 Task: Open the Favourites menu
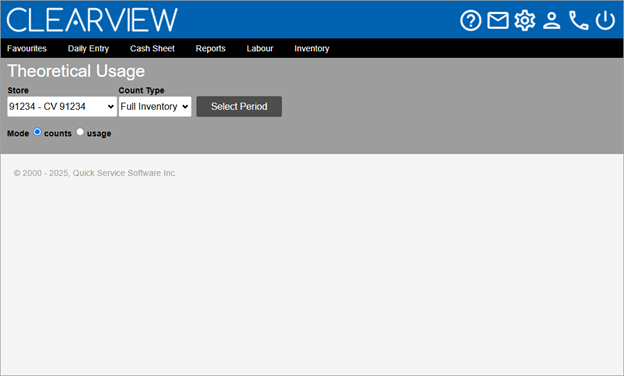[27, 49]
